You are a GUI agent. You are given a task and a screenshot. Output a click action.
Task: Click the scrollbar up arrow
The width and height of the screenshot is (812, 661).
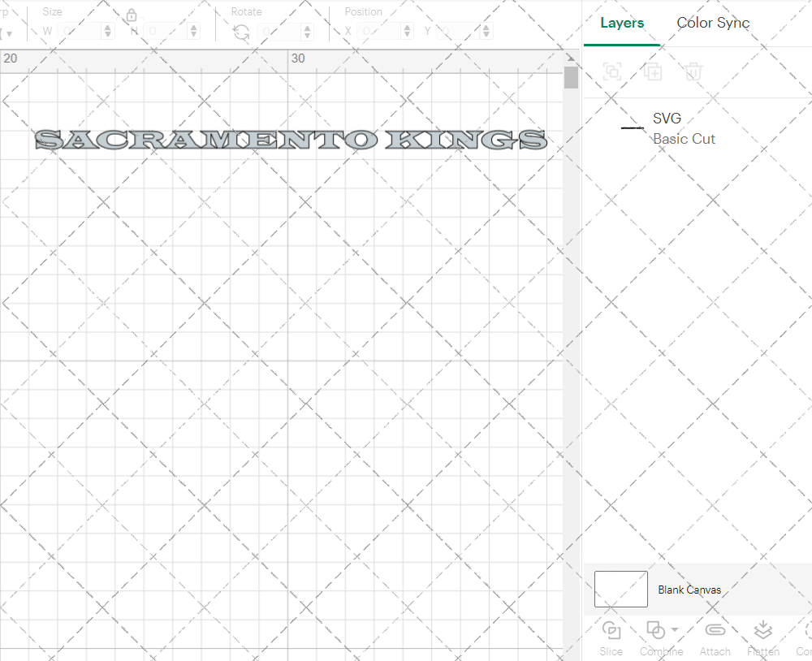571,58
